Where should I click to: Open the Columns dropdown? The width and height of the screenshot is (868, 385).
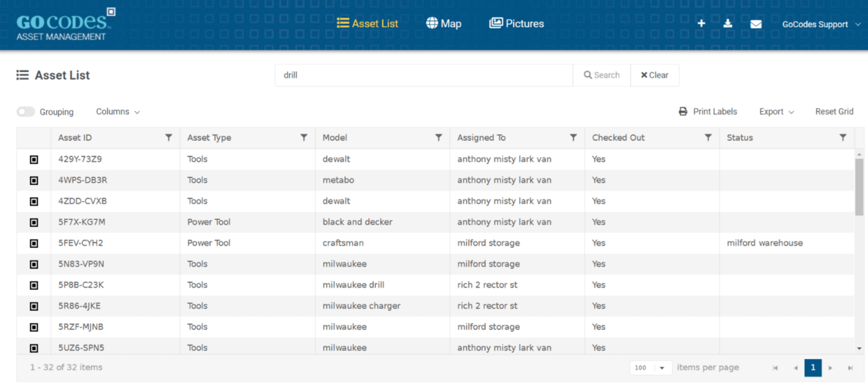click(x=117, y=112)
